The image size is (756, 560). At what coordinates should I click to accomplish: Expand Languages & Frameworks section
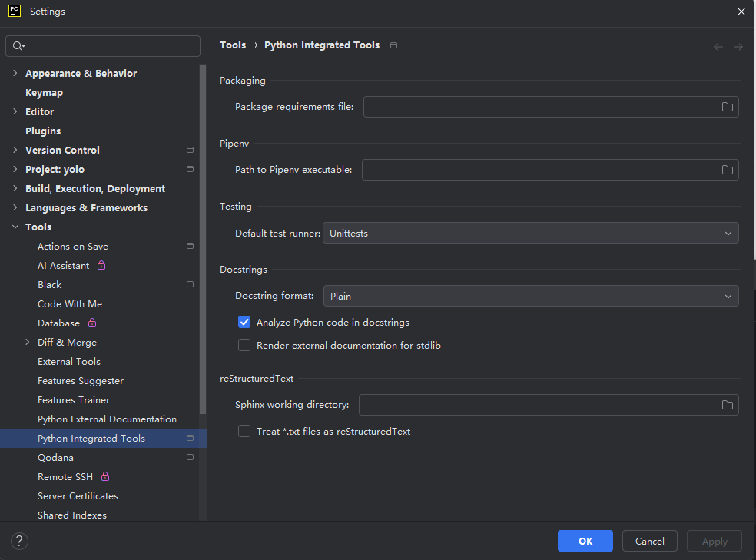pos(15,207)
